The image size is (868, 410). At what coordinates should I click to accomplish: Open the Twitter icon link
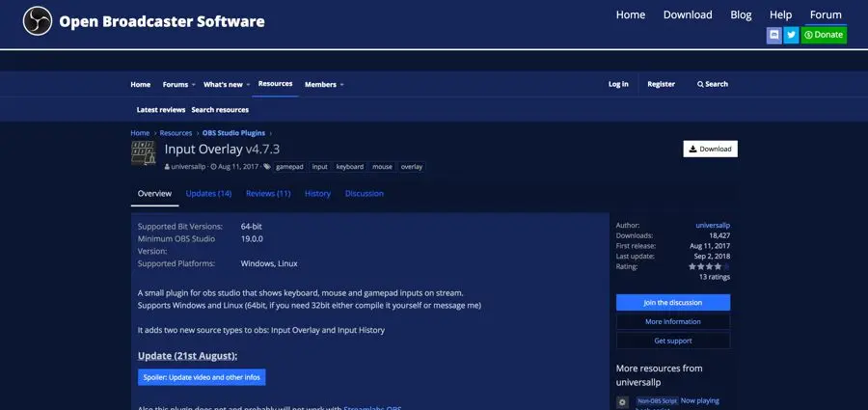tap(791, 35)
